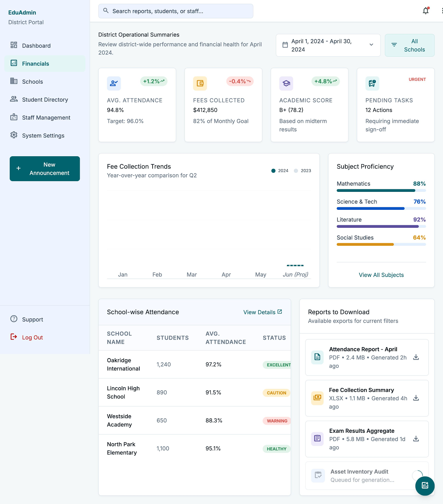Click the HEALTHY status badge
Viewport: 443px width, 504px height.
[277, 449]
